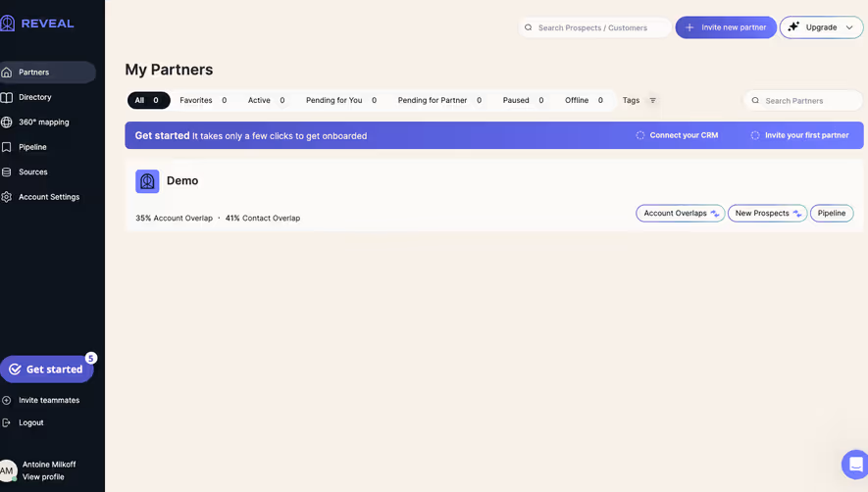Viewport: 868px width, 492px height.
Task: Click Invite your first partner link
Action: click(x=806, y=135)
